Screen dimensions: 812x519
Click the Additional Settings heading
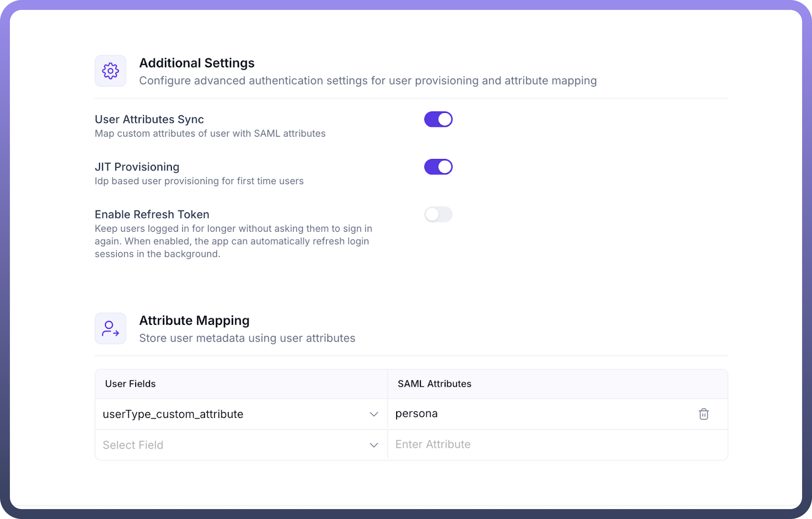point(197,63)
